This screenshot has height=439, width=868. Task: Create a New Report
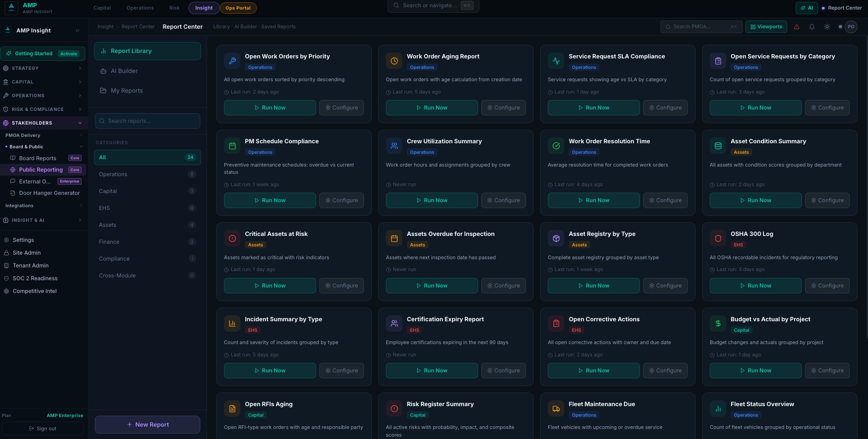tap(147, 424)
